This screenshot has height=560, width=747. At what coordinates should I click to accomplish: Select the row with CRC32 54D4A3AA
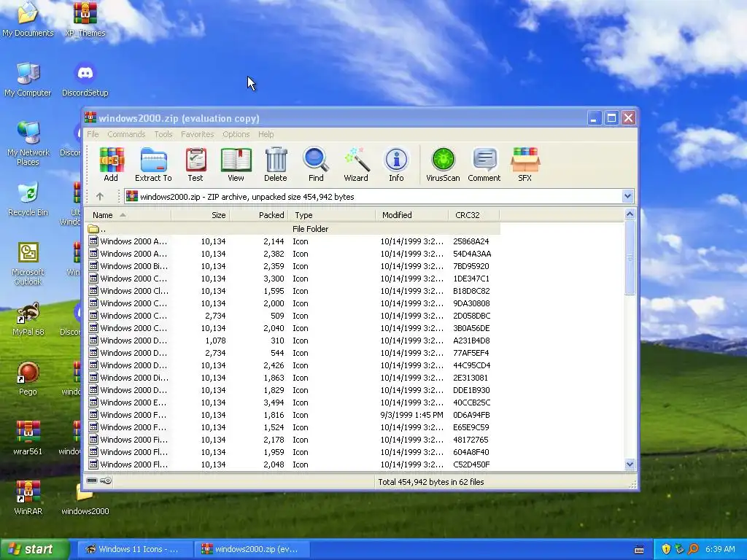coord(293,254)
